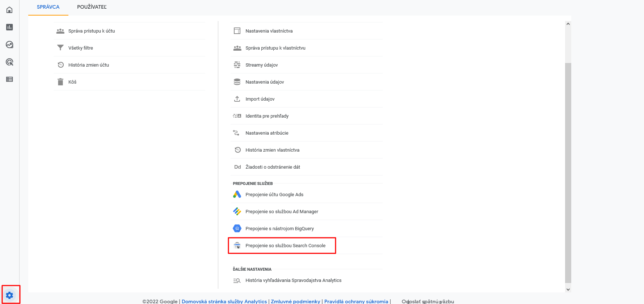The image size is (644, 304).
Task: Click database icon for Nastavenia údajov
Action: coord(237,82)
